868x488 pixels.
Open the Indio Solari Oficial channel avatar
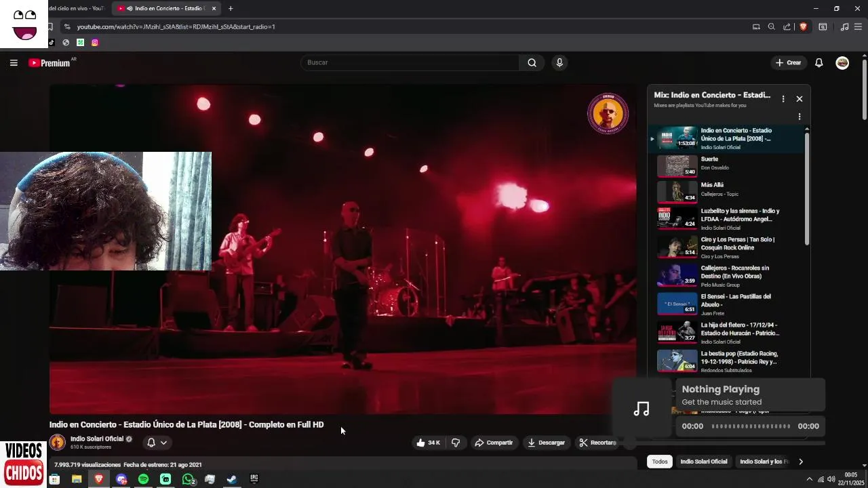pos(58,443)
